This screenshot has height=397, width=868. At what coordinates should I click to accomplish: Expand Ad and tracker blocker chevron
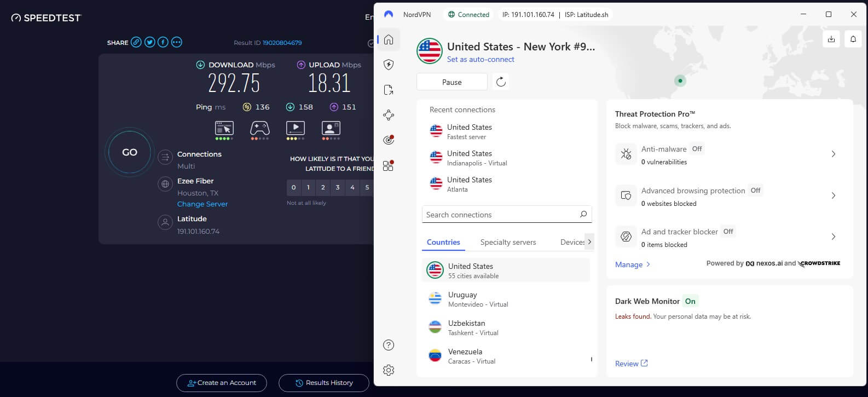coord(834,237)
